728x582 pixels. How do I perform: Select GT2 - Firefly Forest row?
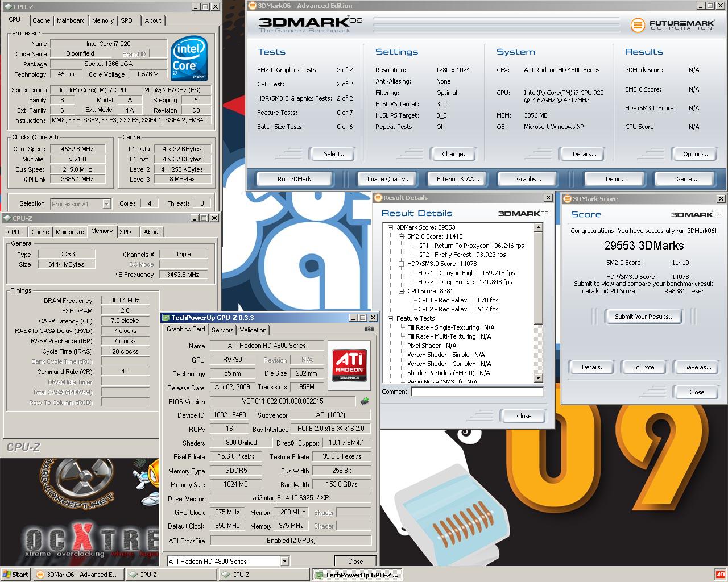point(462,255)
